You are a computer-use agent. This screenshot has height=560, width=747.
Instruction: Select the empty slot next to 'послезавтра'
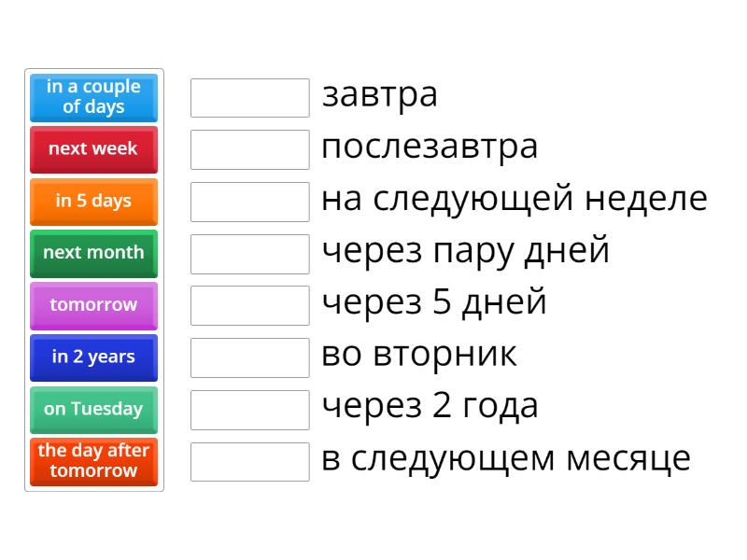point(249,149)
